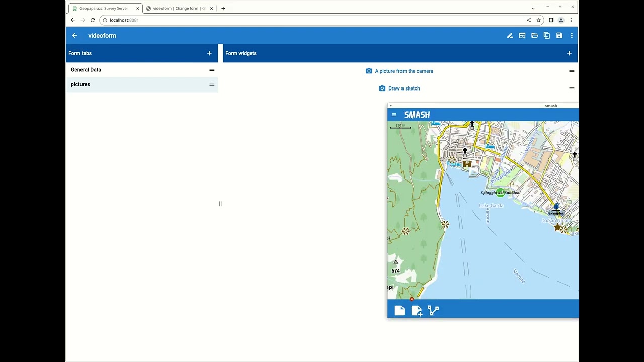Select the General Data form tab
This screenshot has width=644, height=362.
point(142,70)
